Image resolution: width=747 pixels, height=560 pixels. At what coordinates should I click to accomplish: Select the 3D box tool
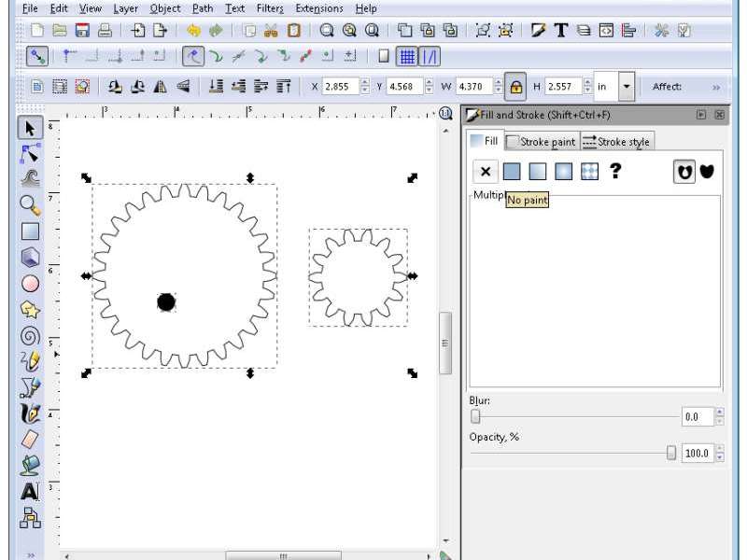click(30, 258)
